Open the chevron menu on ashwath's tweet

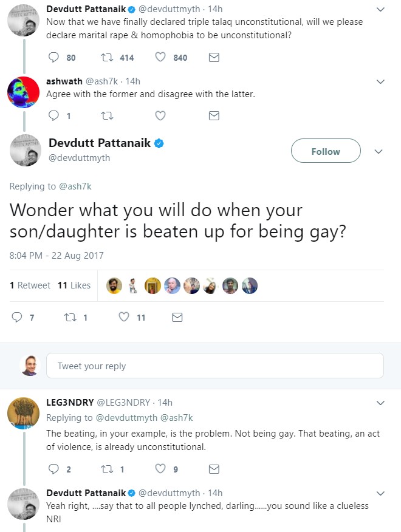click(x=380, y=81)
